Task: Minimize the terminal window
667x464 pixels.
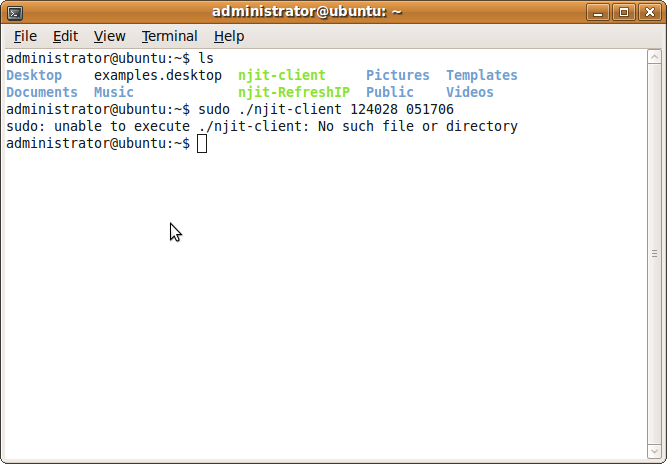Action: point(598,12)
